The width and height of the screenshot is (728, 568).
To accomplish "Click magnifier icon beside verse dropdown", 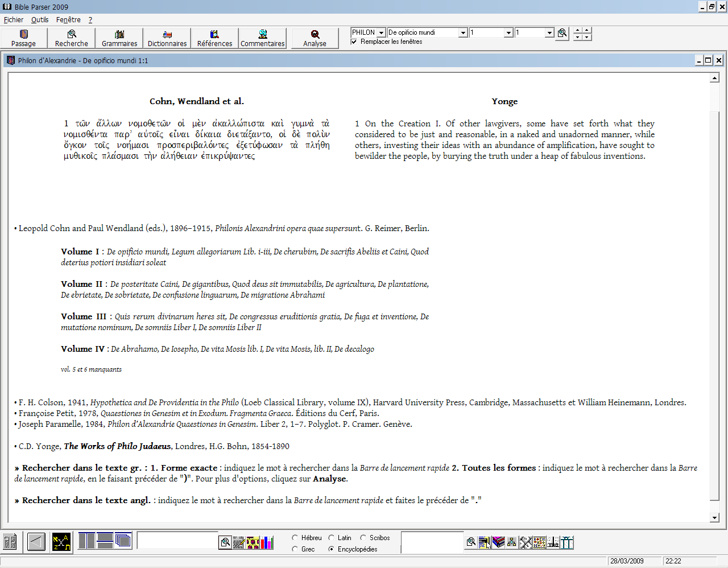I will pyautogui.click(x=562, y=33).
